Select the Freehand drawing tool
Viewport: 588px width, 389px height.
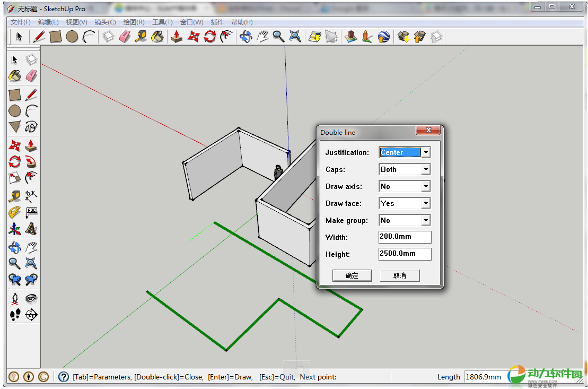pyautogui.click(x=31, y=127)
